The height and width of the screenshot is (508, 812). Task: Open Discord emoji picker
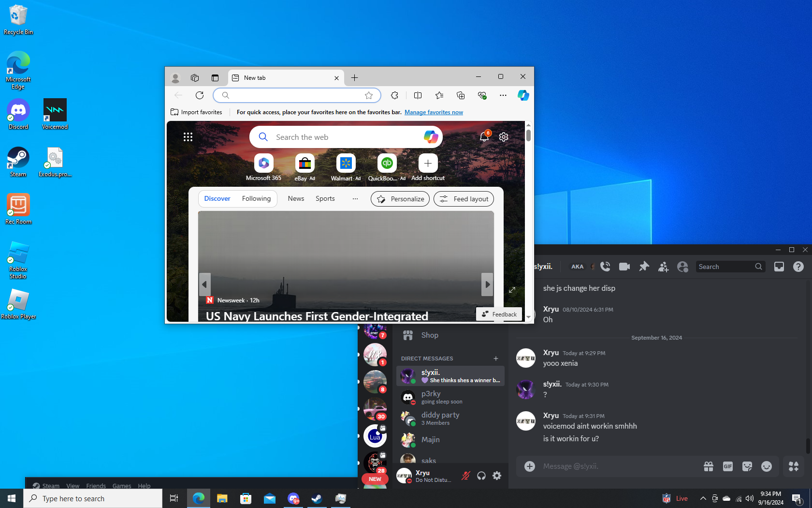(767, 466)
